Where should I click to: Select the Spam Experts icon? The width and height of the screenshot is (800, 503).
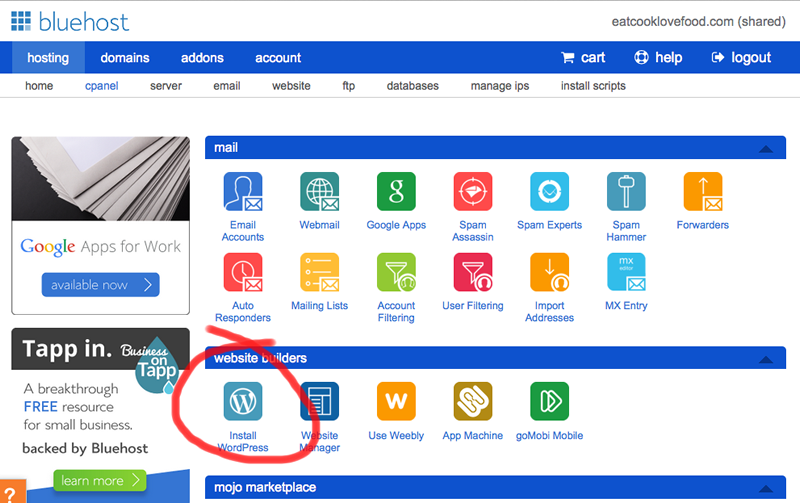click(549, 192)
